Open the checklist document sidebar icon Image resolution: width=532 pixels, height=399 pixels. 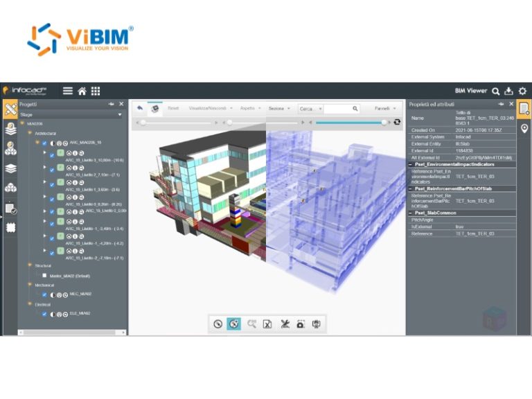click(x=11, y=208)
